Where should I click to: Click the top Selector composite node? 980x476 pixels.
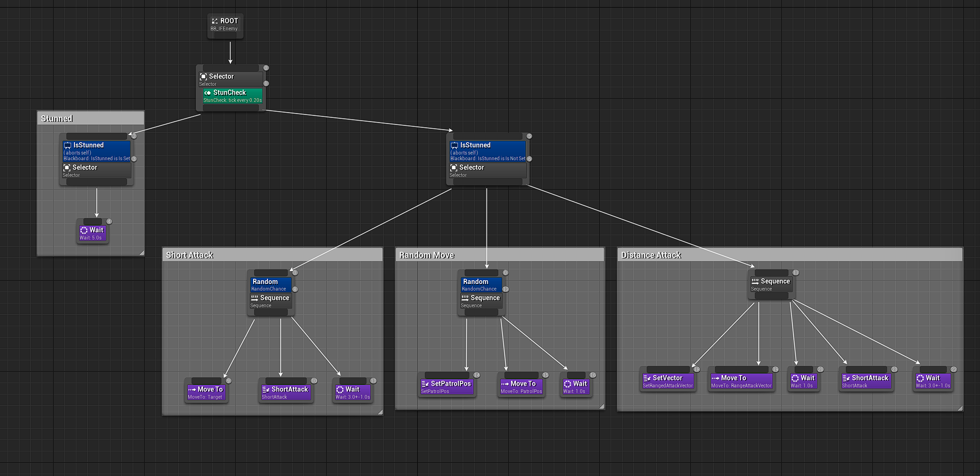click(x=230, y=79)
